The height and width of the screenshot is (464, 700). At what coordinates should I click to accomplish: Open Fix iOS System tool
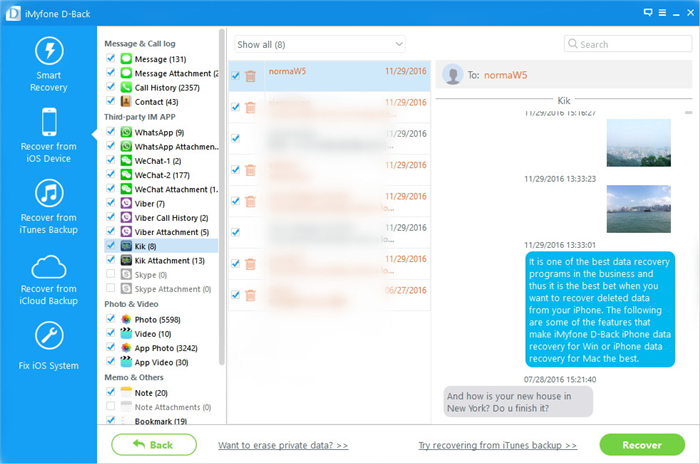(x=49, y=346)
